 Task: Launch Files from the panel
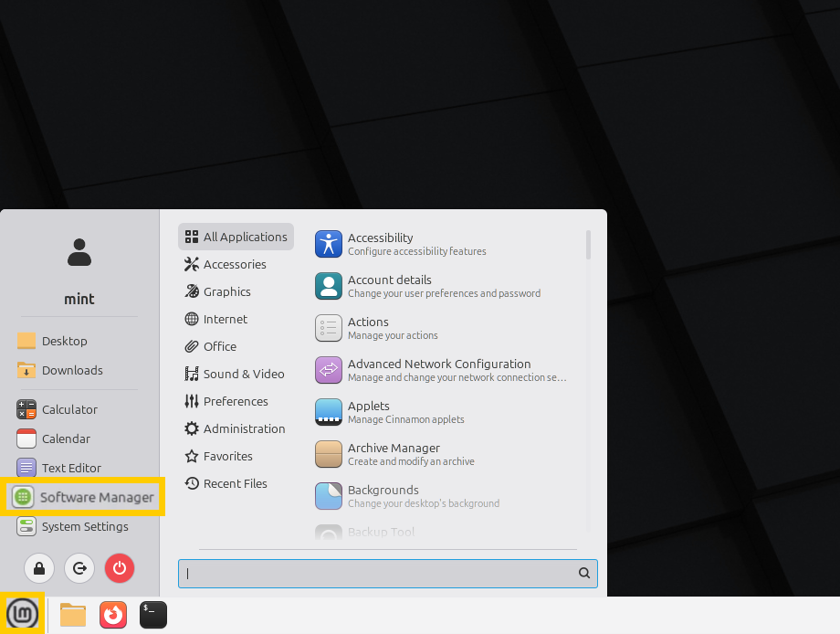point(73,615)
